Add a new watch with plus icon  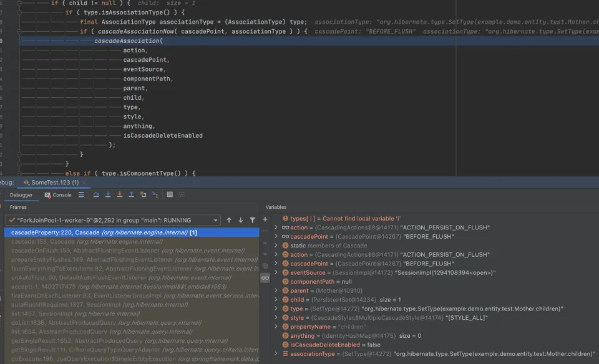265,219
